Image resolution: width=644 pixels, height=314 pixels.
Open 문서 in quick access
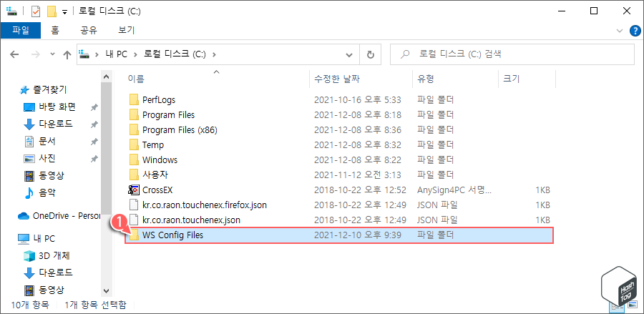(47, 141)
